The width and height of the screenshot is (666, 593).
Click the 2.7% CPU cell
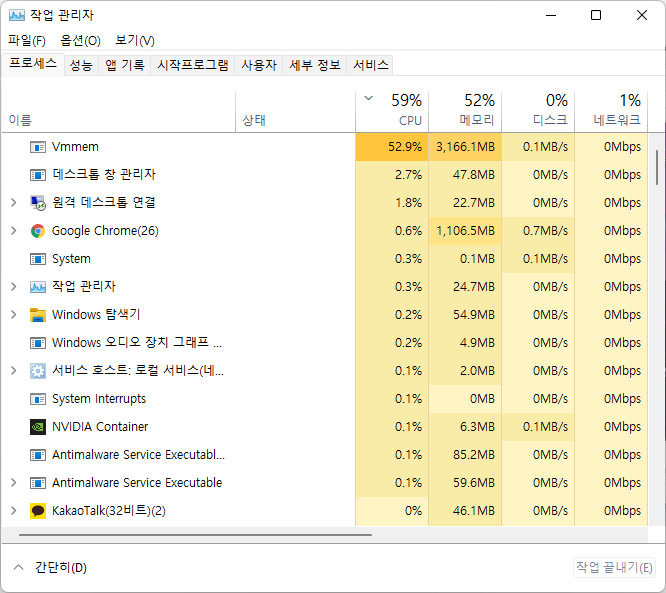pos(392,175)
